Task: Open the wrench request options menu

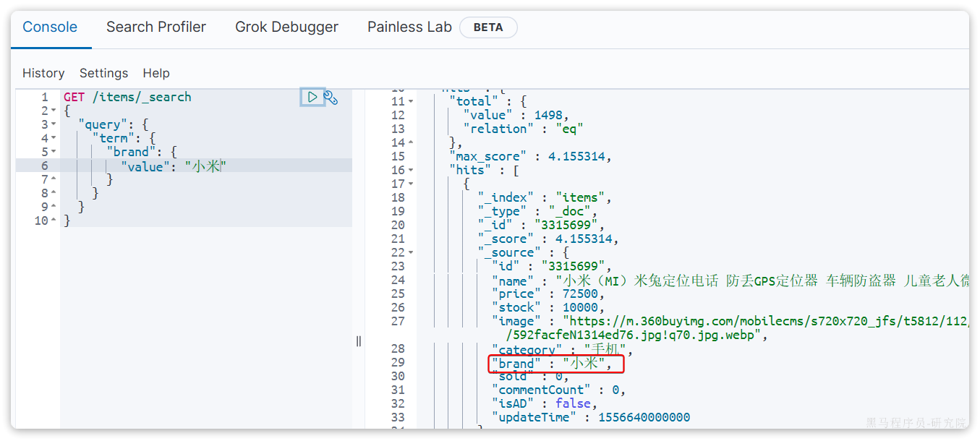Action: (331, 98)
